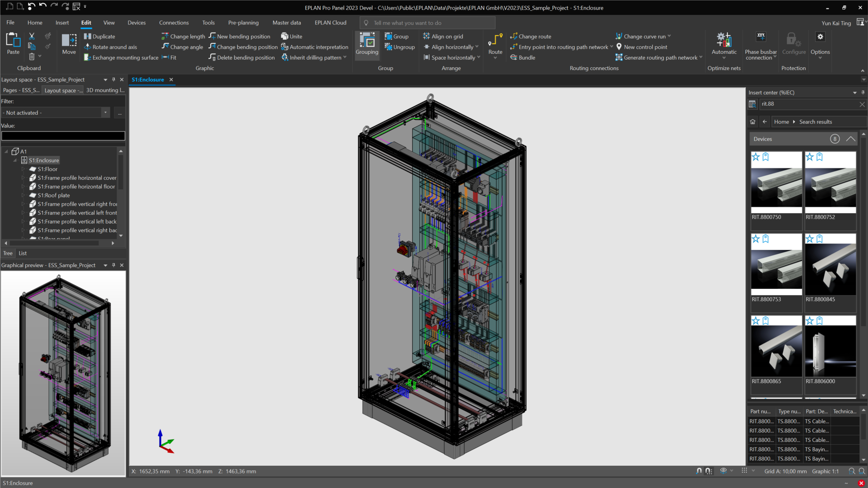Clear the rit.88 search field with the X
868x488 pixels.
click(862, 104)
